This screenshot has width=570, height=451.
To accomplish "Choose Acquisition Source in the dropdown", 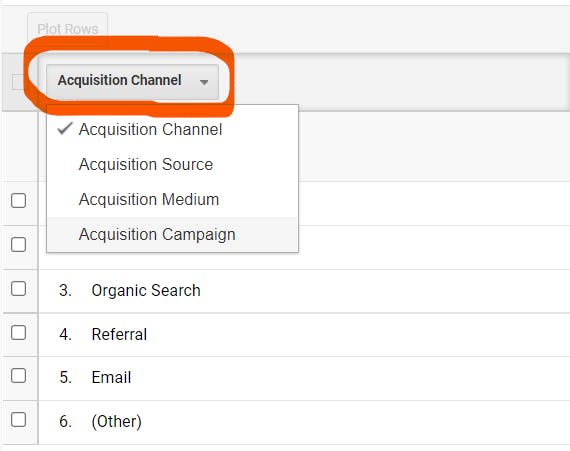I will click(173, 164).
